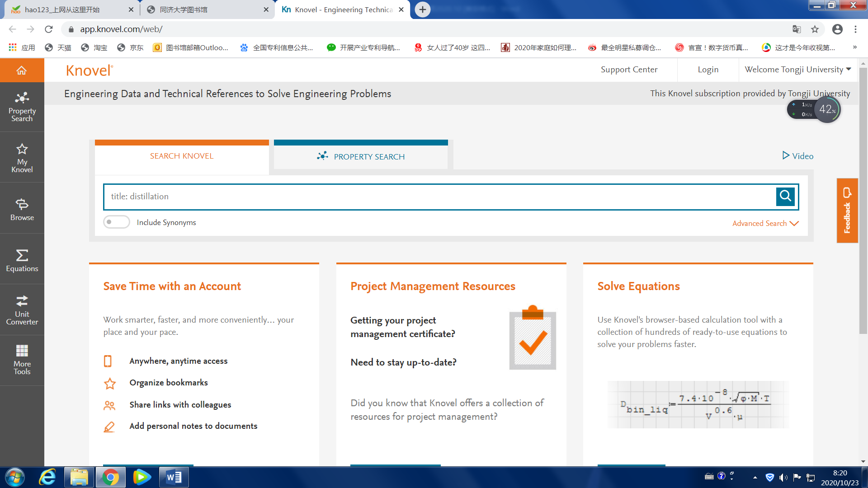This screenshot has height=488, width=868.
Task: Click the equation formula image
Action: point(698,404)
